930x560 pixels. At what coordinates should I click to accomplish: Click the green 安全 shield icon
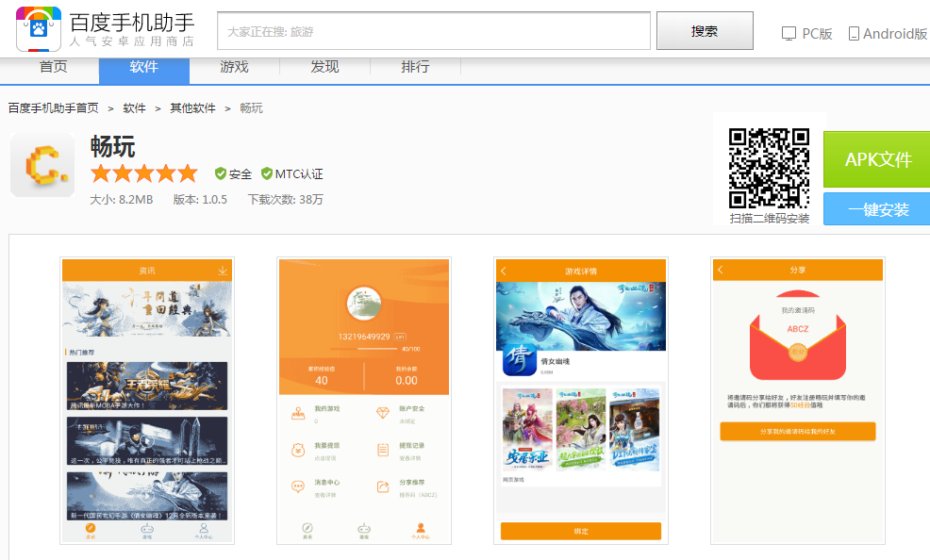point(221,173)
